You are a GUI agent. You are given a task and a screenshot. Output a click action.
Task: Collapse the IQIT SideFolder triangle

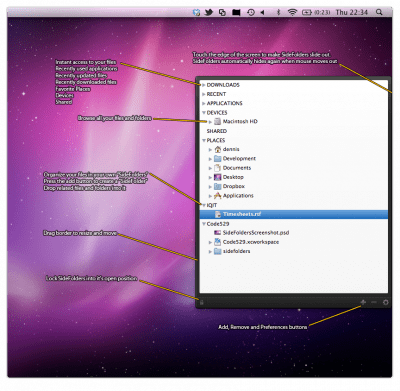203,205
